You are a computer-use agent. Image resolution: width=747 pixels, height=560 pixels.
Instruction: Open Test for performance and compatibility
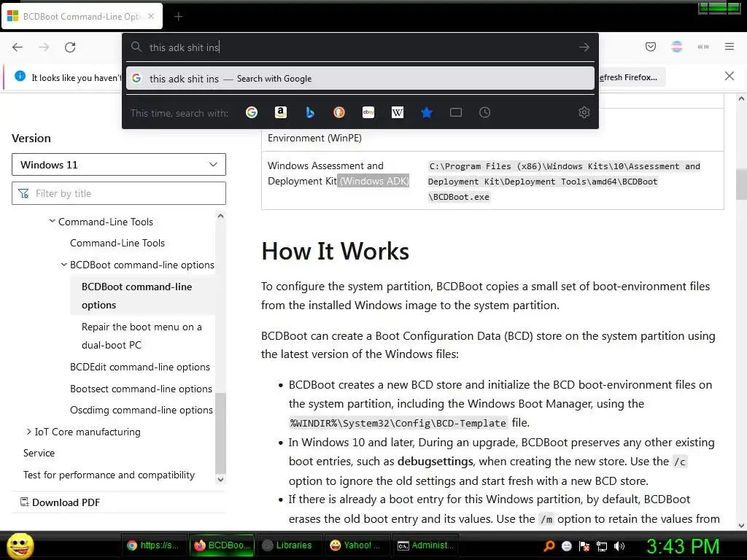pyautogui.click(x=109, y=475)
